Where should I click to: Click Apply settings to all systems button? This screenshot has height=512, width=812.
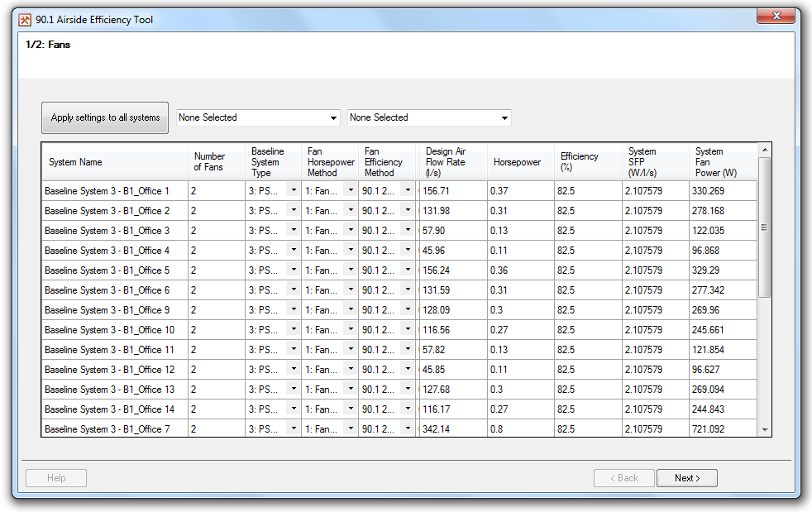(x=105, y=117)
